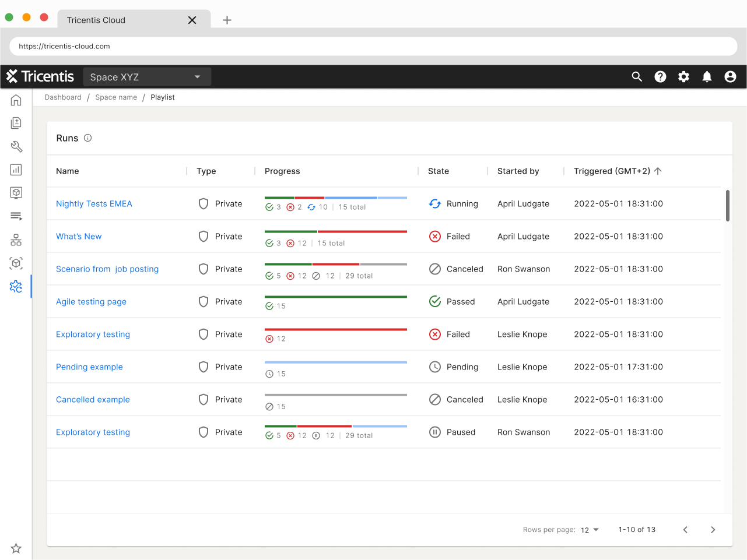The height and width of the screenshot is (560, 747).
Task: Navigate to Dashboard breadcrumb
Action: click(63, 97)
